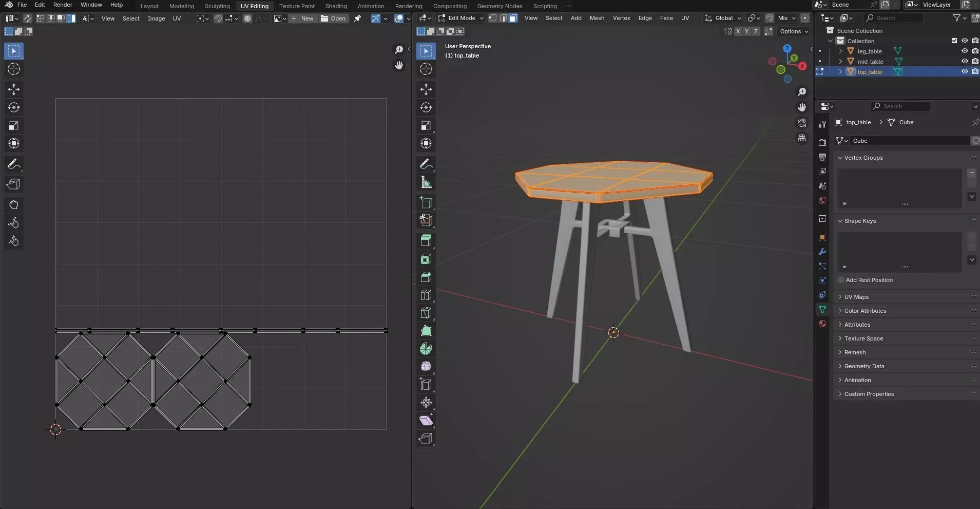Open the File menu
Screen dimensions: 980x509
[x=22, y=5]
